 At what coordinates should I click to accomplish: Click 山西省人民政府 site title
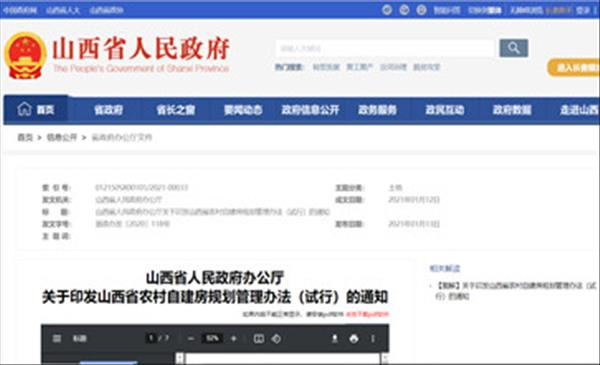[x=141, y=49]
